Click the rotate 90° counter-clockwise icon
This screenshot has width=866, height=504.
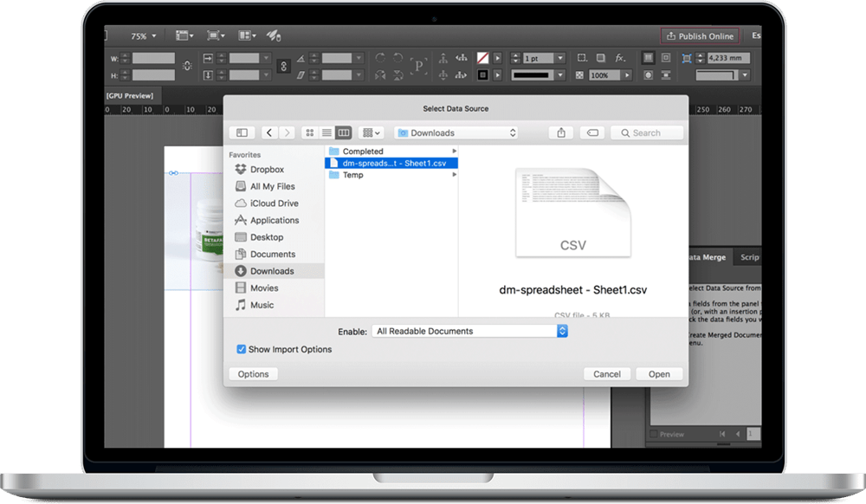(398, 58)
